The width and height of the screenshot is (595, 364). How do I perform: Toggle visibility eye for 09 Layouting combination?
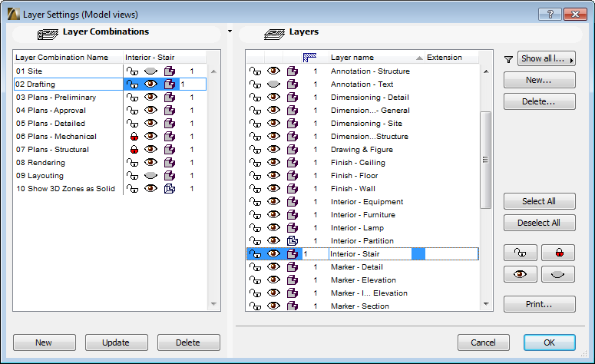150,176
